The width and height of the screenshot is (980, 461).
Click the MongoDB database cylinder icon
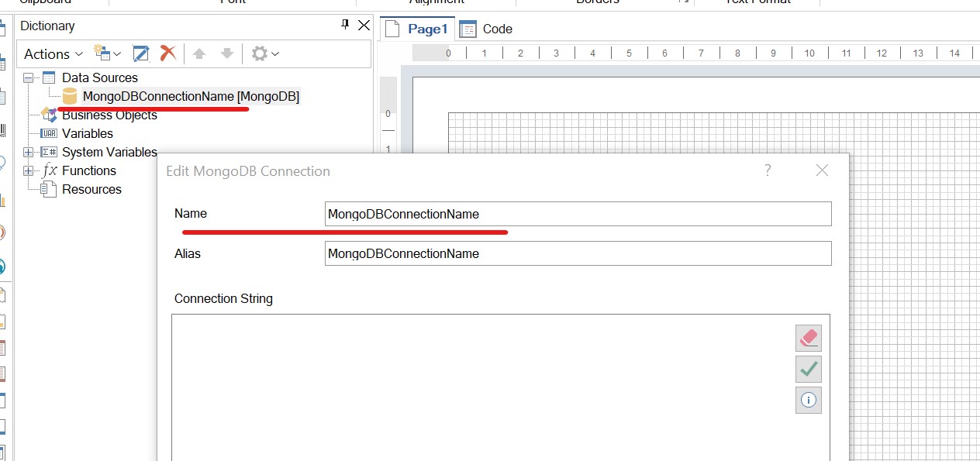click(69, 96)
